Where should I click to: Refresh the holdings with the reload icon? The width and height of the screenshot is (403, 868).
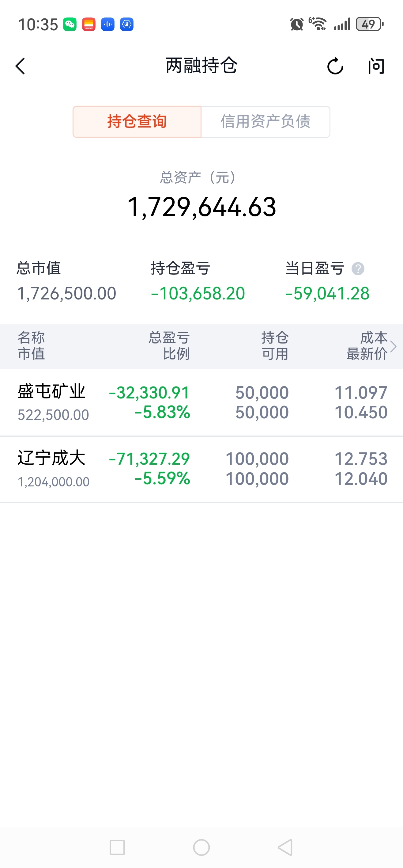click(335, 66)
